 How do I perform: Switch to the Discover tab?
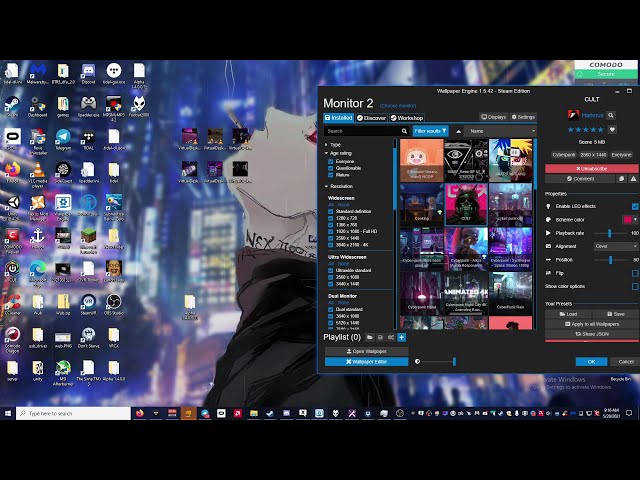[x=371, y=118]
